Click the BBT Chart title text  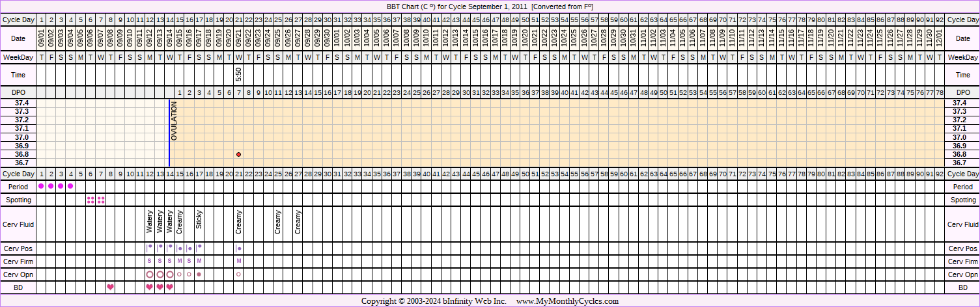coord(489,6)
